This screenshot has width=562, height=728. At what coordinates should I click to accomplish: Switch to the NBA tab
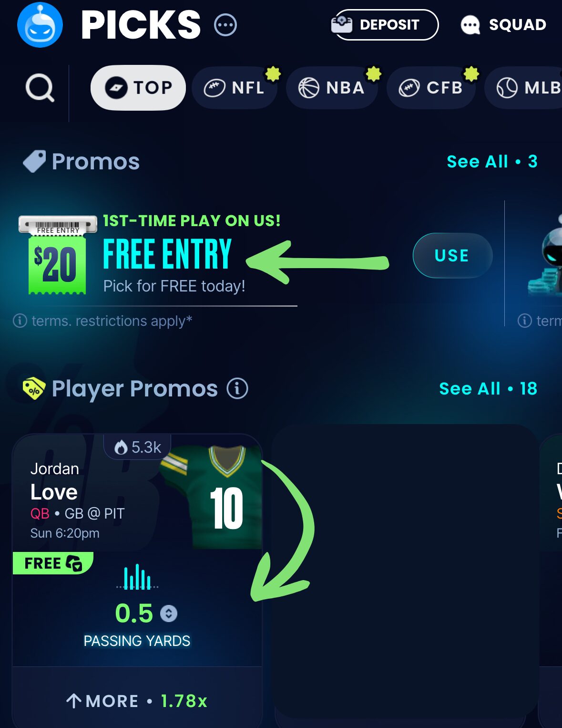pyautogui.click(x=332, y=88)
